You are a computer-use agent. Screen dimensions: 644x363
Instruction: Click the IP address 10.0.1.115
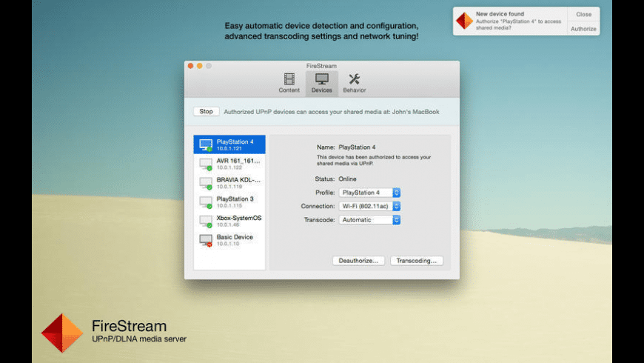point(229,205)
